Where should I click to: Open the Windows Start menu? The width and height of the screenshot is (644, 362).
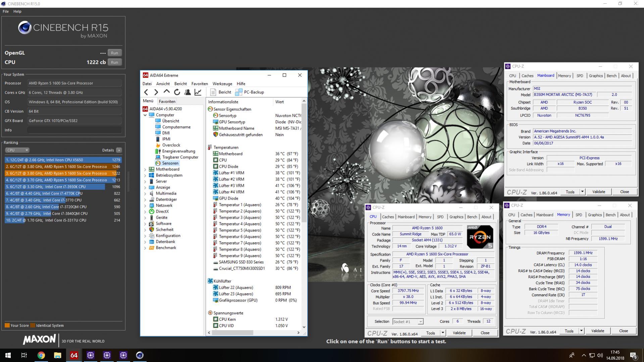tap(8, 355)
